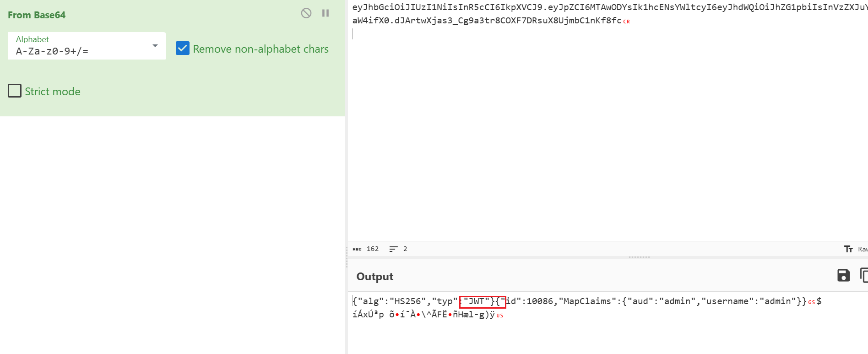
Task: Click the line count icon
Action: pyautogui.click(x=393, y=249)
